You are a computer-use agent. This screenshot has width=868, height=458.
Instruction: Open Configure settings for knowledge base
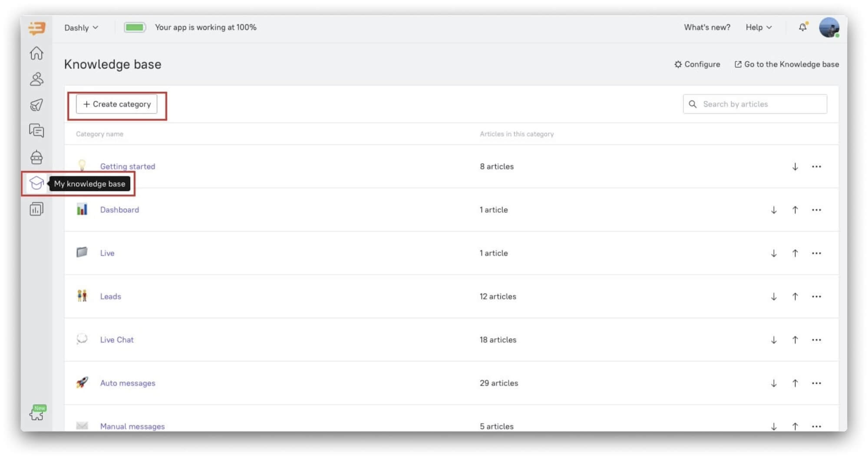pyautogui.click(x=697, y=64)
